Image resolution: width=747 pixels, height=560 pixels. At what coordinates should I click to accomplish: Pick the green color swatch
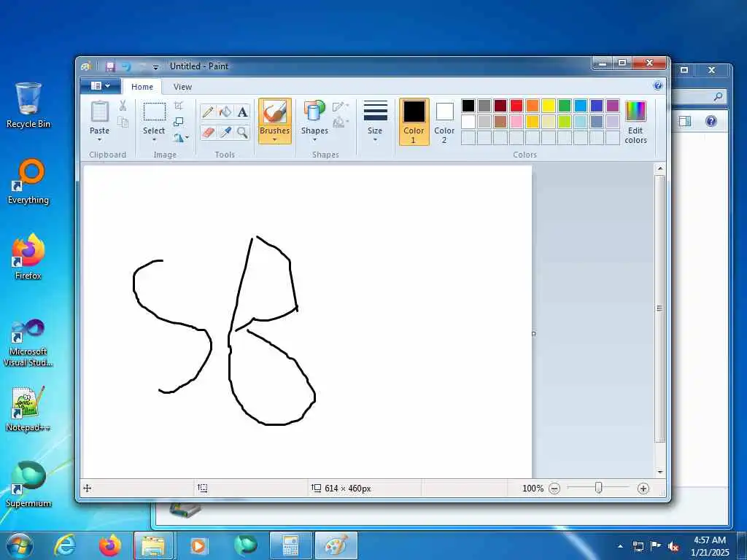tap(565, 106)
